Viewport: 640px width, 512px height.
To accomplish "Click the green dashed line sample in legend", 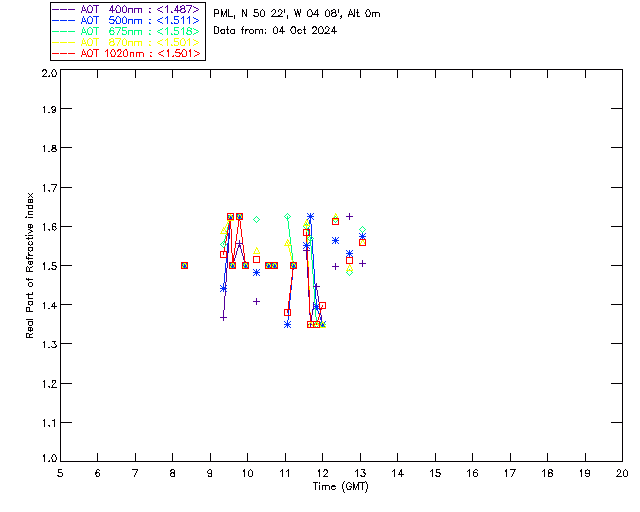I will (64, 32).
